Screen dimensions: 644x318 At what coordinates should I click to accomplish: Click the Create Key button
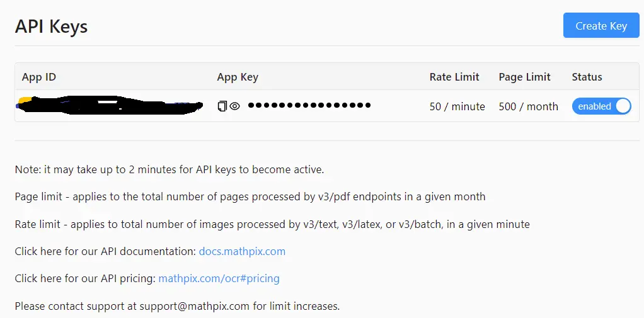point(601,25)
